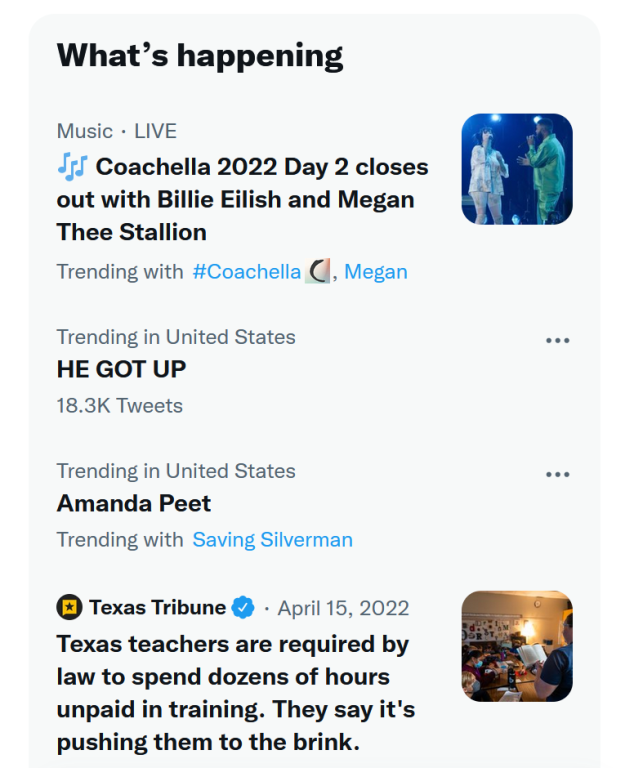Screen dimensions: 634x768
Task: Click the April 15, 2022 date
Action: click(343, 608)
